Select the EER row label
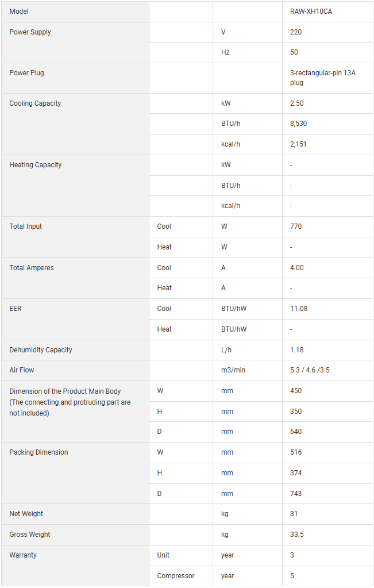This screenshot has height=588, width=374. [x=16, y=309]
